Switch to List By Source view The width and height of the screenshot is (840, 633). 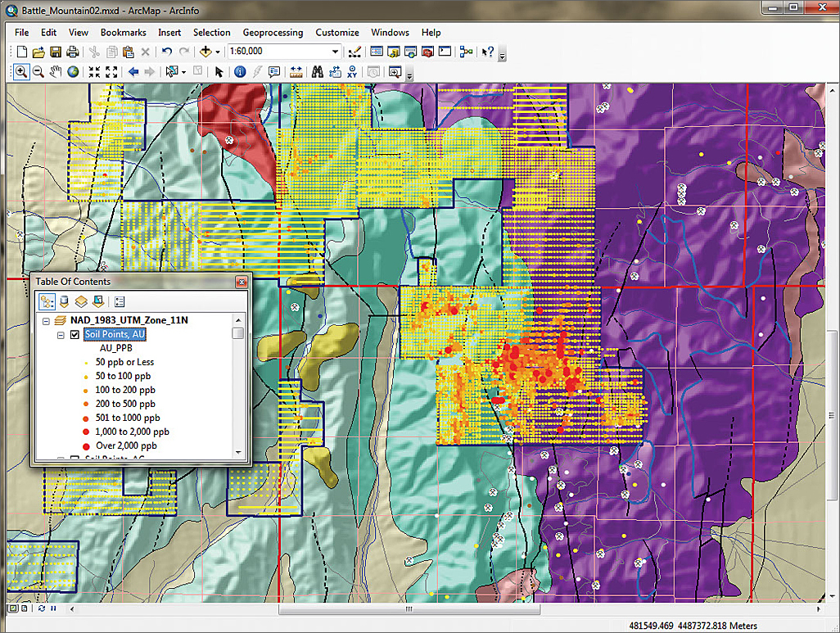(x=64, y=301)
